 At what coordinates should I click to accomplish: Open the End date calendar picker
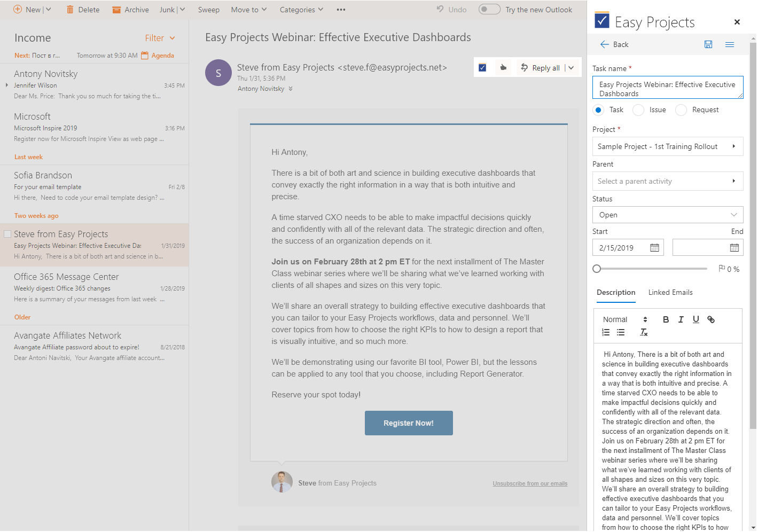[734, 248]
